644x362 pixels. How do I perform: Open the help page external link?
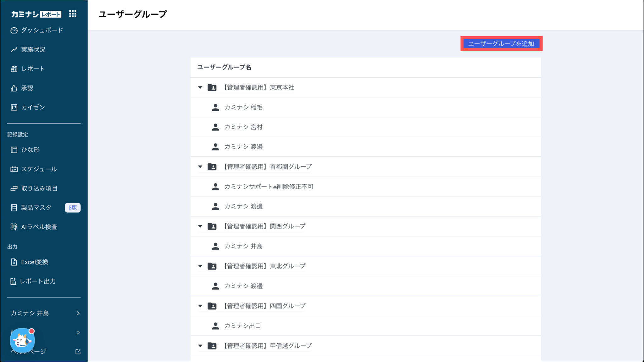point(78,352)
